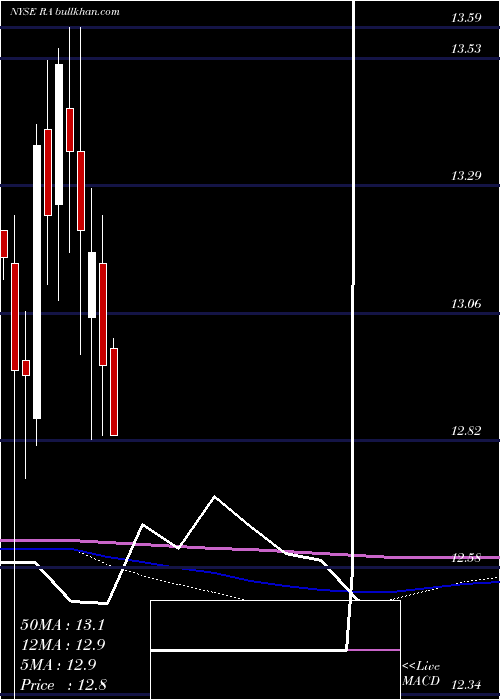Viewport: 500px width, 700px height.
Task: Click the NYSE RA bullkhan.com title
Action: point(65,12)
